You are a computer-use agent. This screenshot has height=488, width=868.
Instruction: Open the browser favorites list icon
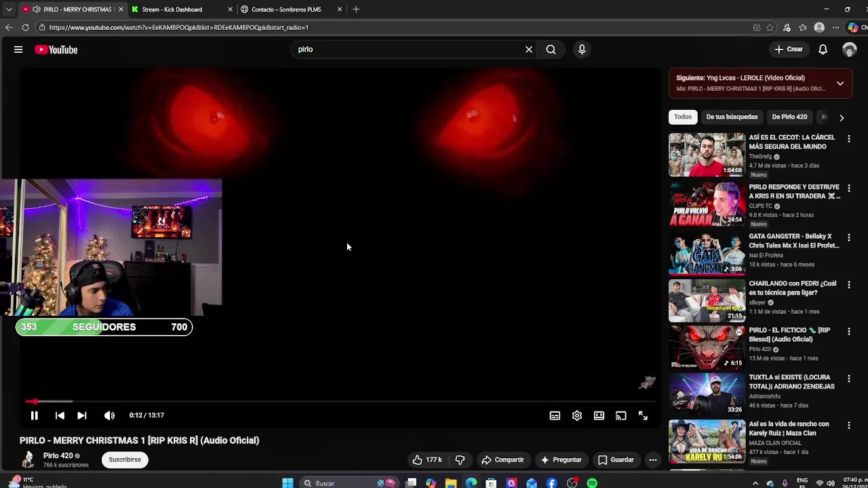[x=803, y=27]
